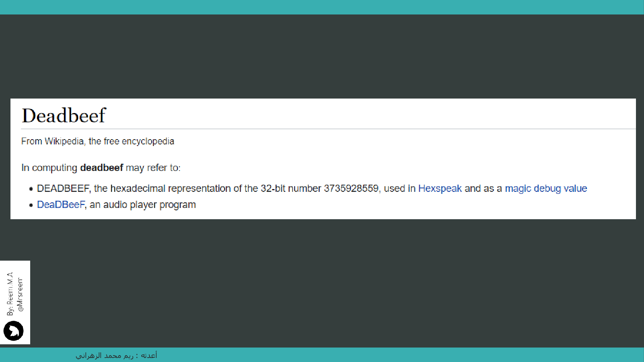The width and height of the screenshot is (644, 362).
Task: Click the bold 'deadbeef' word in intro
Action: [x=101, y=168]
